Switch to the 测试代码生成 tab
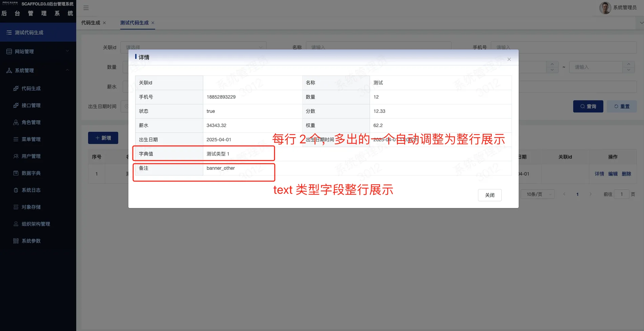 click(134, 23)
